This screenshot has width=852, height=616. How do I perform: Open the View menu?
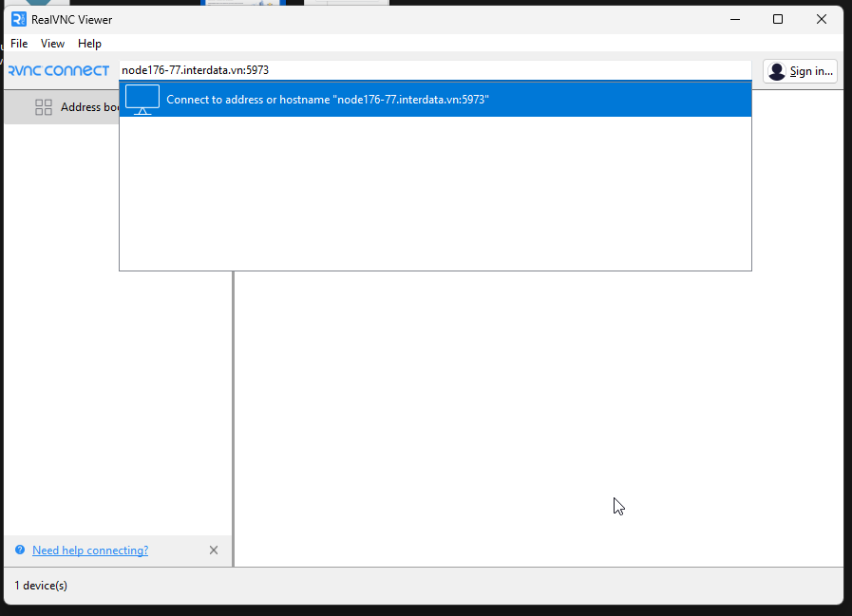point(52,44)
